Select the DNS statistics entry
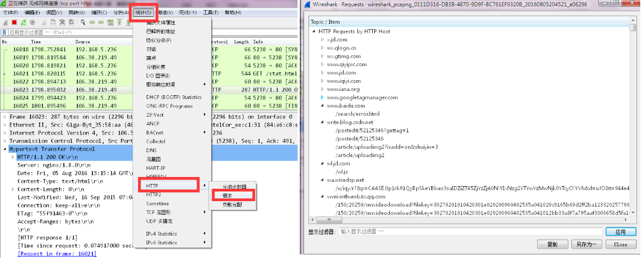Screen dimensions: 644x263 coord(151,150)
